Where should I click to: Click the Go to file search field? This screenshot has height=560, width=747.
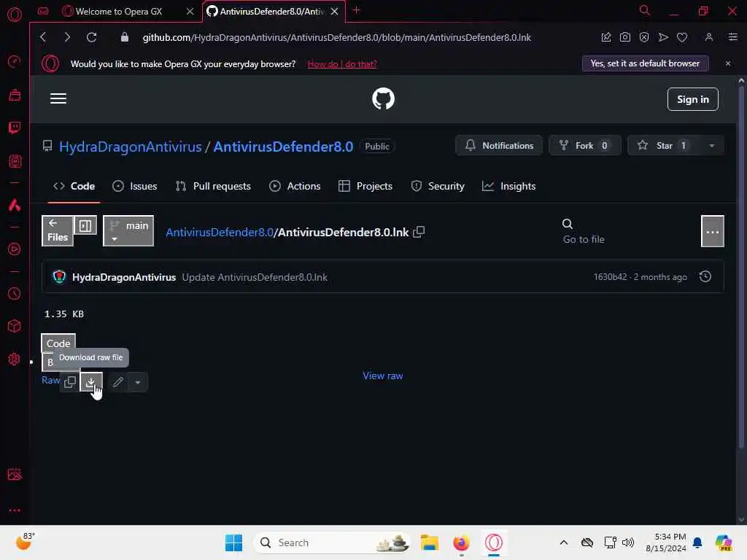(x=584, y=231)
